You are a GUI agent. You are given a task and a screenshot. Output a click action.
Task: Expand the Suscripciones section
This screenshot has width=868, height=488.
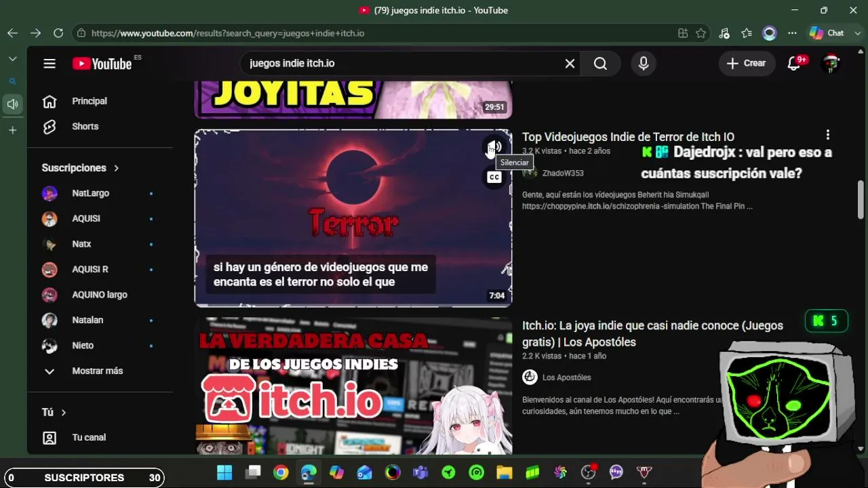80,168
